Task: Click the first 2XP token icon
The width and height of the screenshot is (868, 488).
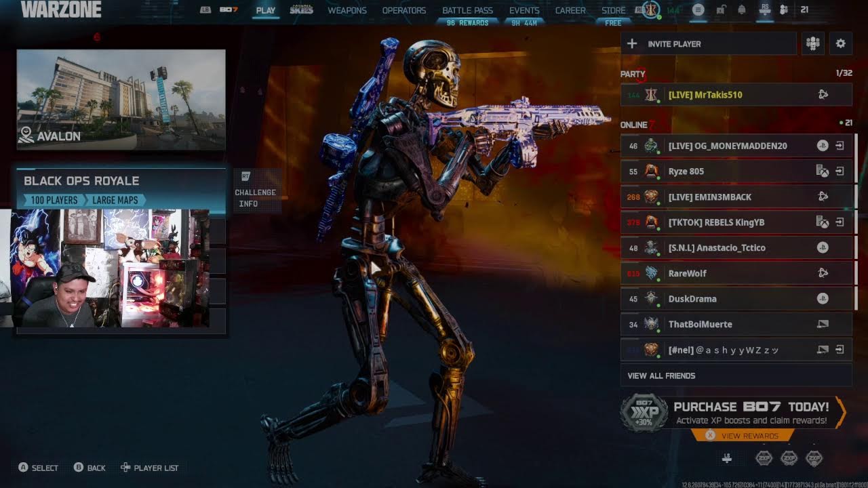Action: coord(764,459)
